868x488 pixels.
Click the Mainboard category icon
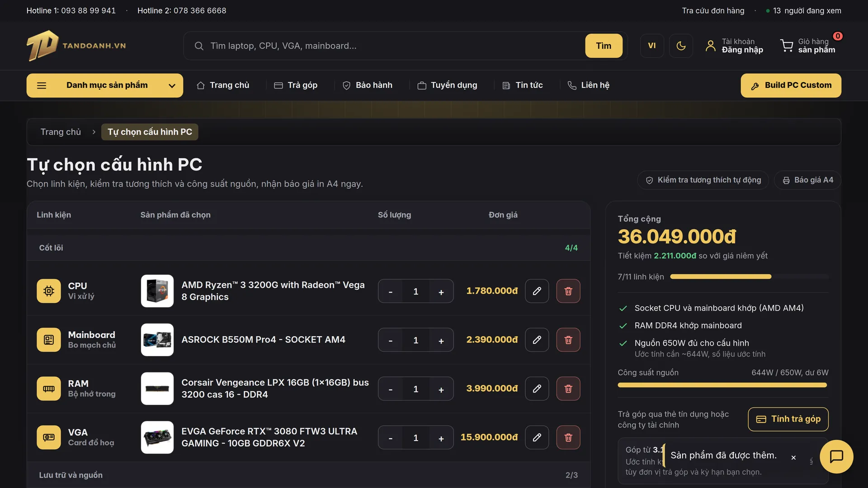pos(49,340)
